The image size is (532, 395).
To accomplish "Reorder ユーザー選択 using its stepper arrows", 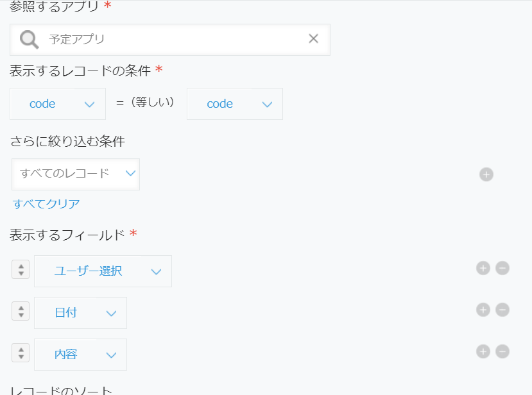I will [x=21, y=269].
